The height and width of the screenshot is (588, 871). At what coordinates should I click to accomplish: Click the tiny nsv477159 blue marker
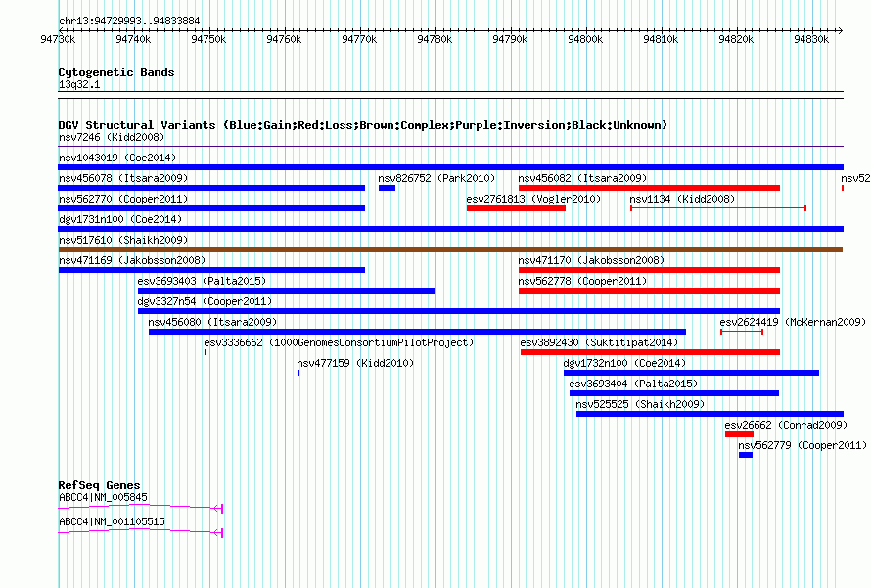[x=298, y=373]
